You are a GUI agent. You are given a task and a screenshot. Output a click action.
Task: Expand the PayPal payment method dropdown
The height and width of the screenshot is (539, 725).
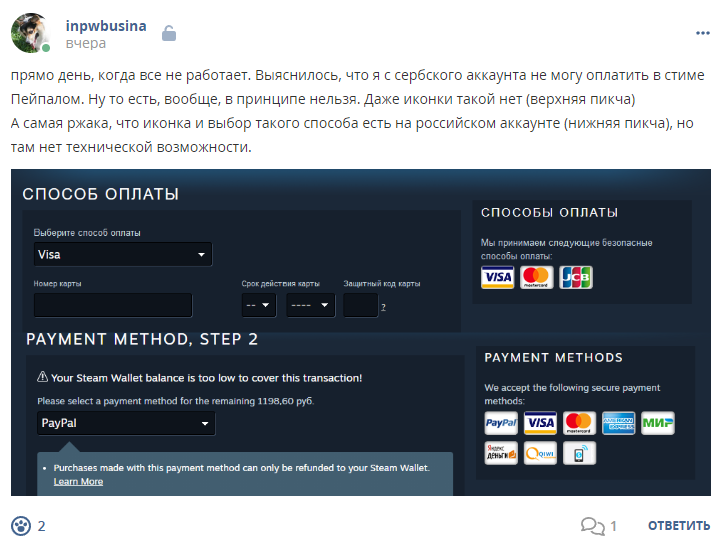pos(126,423)
